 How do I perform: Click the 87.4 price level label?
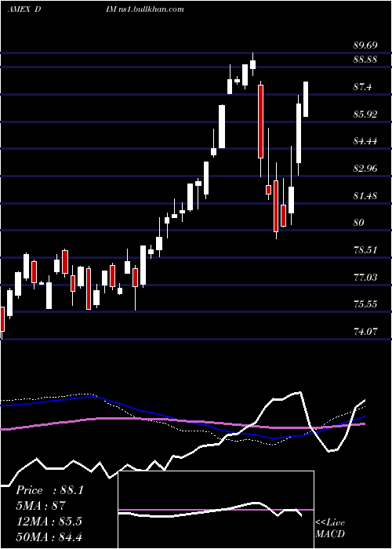(362, 86)
